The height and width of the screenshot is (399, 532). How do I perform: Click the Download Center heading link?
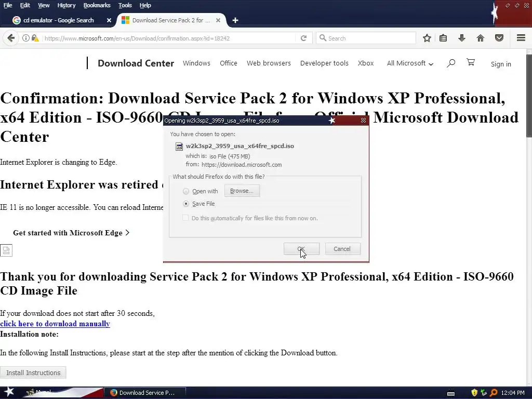[x=136, y=63]
